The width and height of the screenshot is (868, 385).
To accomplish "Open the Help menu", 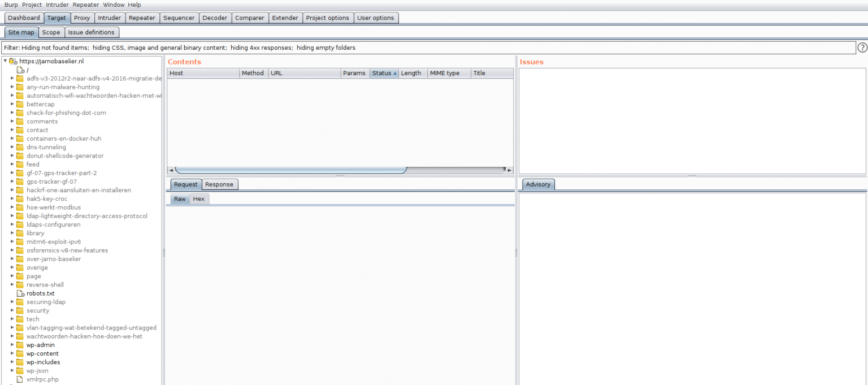I will click(x=134, y=5).
